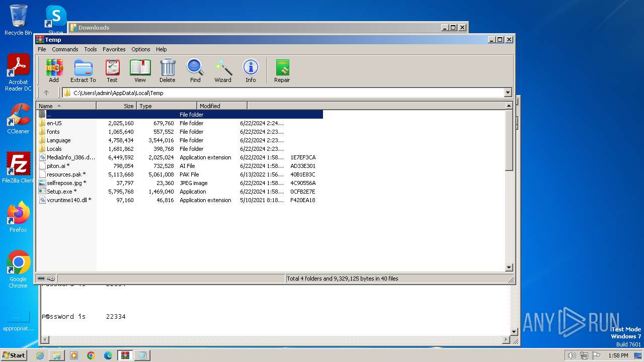
Task: Open Google Chrome desktop icon
Action: 18,269
